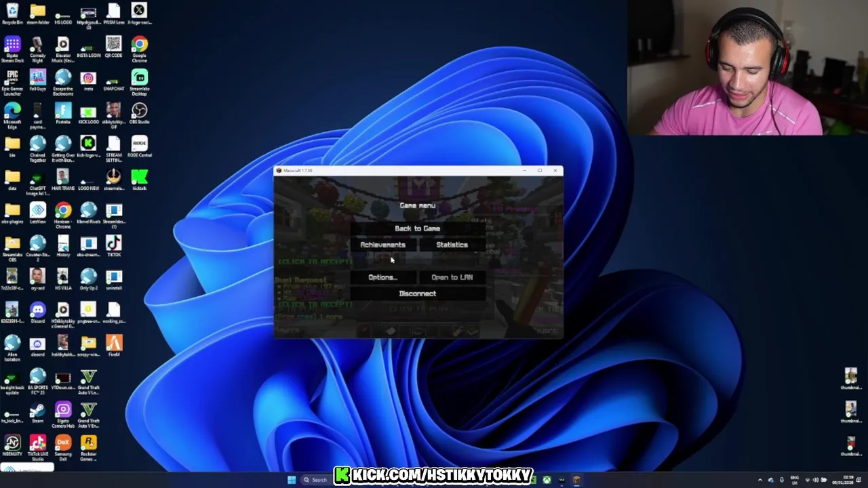Select the Elgato Camera Hub icon

[63, 414]
